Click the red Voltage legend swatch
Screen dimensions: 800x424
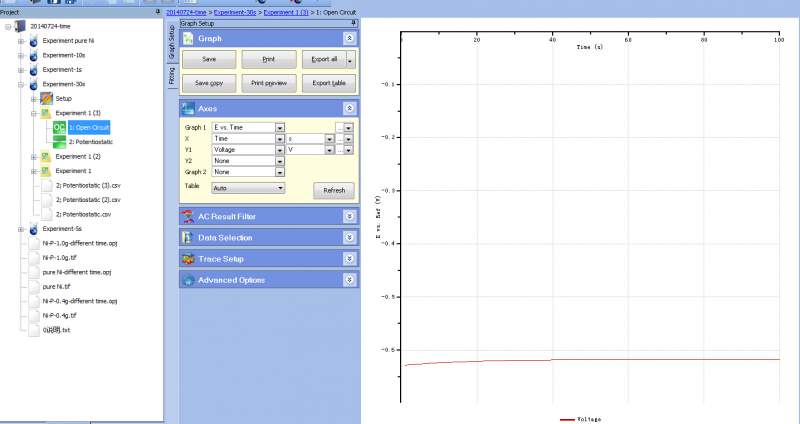coord(567,419)
